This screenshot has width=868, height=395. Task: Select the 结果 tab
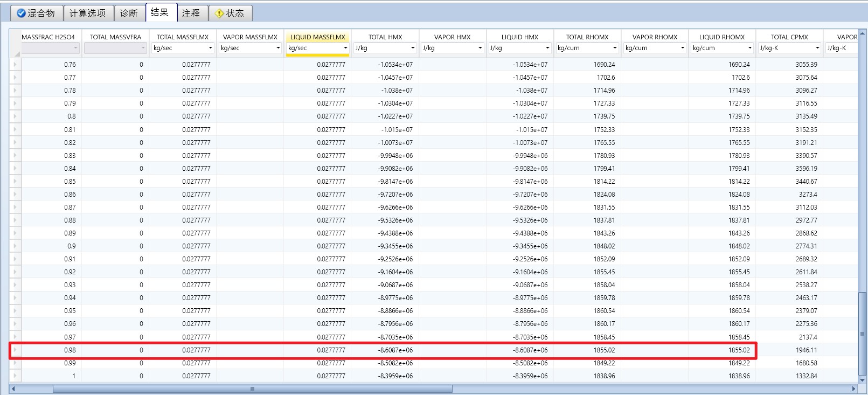tap(161, 12)
